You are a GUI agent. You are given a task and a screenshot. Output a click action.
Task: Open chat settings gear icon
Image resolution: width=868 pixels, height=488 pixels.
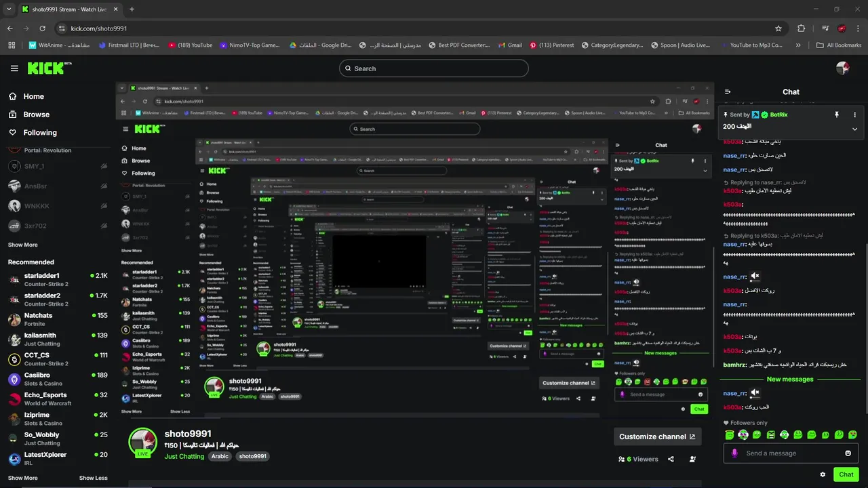click(x=823, y=474)
